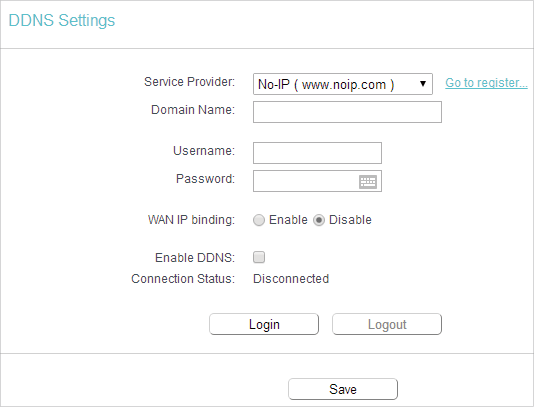Click the Enable DDNS label text

pyautogui.click(x=195, y=257)
